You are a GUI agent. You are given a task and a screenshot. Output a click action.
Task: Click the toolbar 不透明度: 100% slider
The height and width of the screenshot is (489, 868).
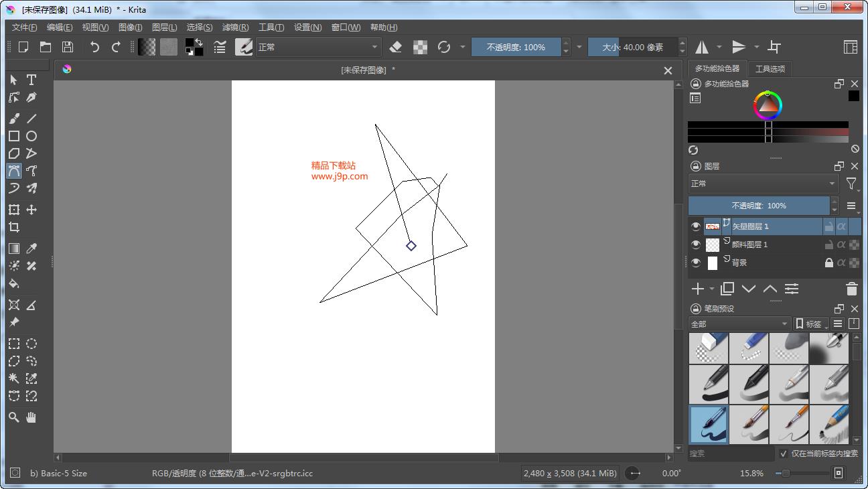(516, 47)
